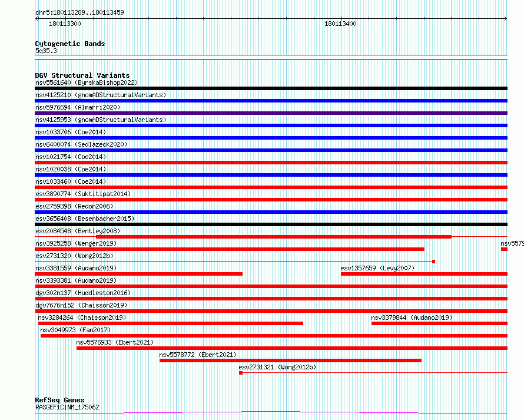Click the small red square of esv2731321
This screenshot has height=420, width=524.
[x=241, y=373]
